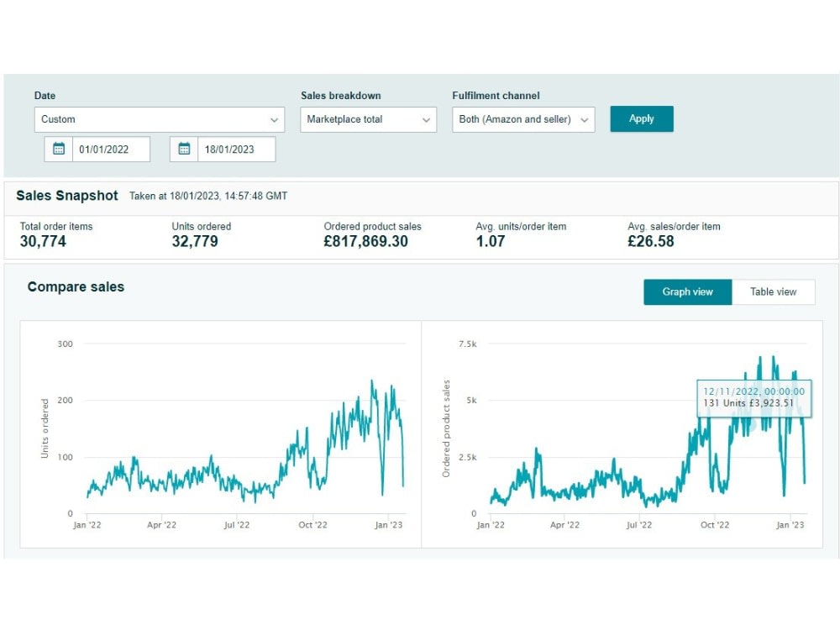
Task: Click the Total order items 30,774 figure
Action: (43, 242)
